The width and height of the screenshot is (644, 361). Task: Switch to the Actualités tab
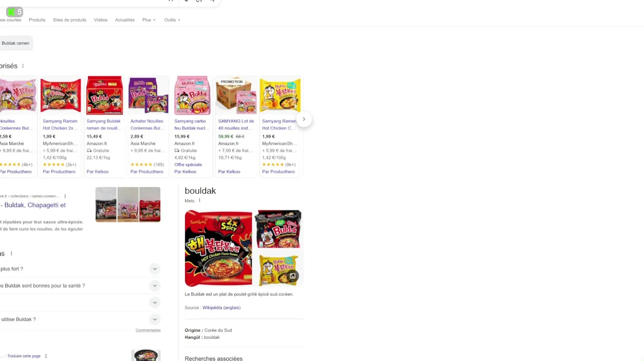(x=125, y=20)
